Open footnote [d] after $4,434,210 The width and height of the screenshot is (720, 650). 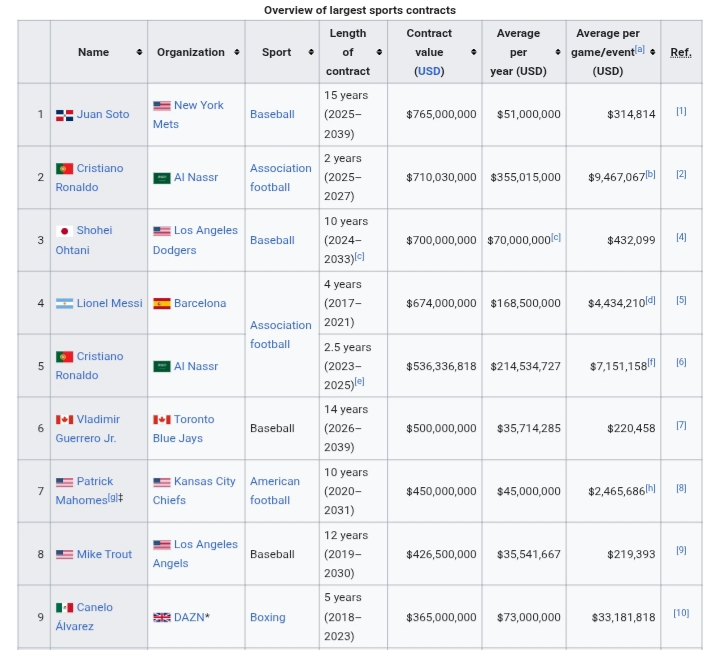point(650,300)
